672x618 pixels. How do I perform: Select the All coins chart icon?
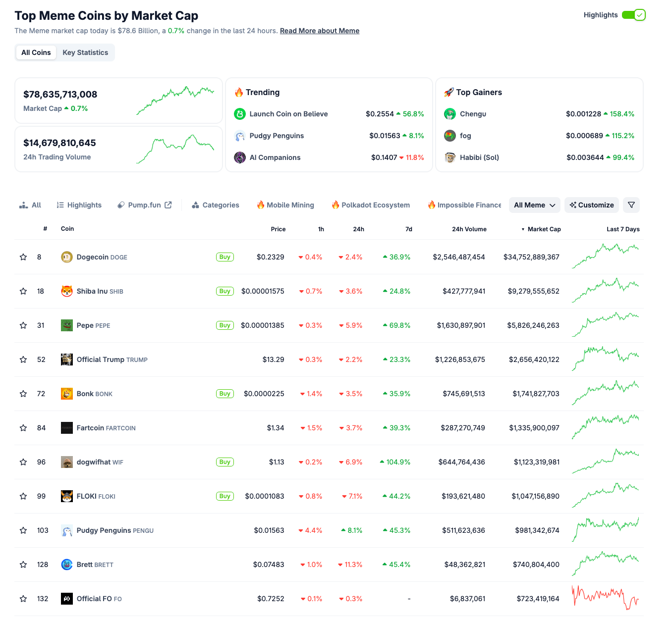pyautogui.click(x=23, y=205)
